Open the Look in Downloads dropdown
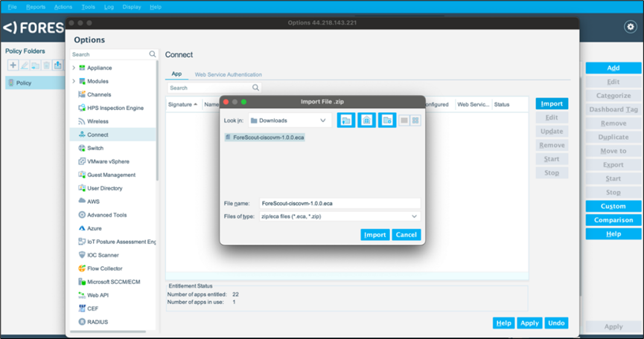 290,120
